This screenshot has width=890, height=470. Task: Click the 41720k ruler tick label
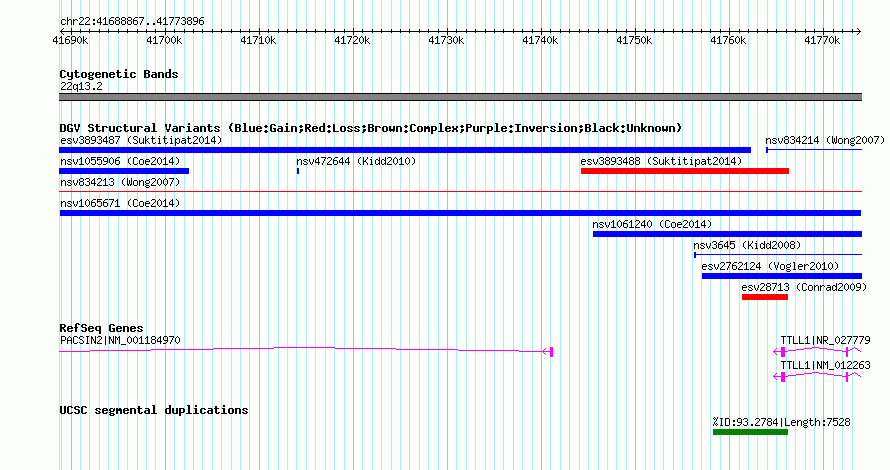352,40
